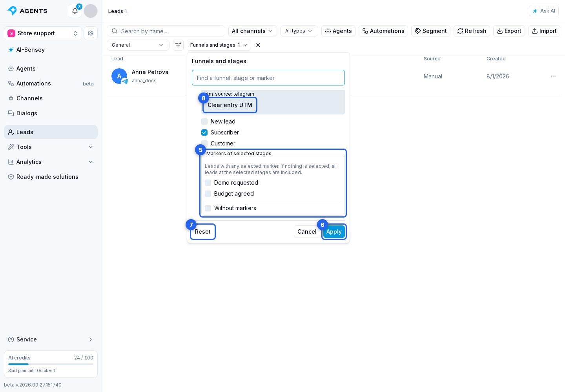Click the user avatar circle
565x392 pixels.
point(91,11)
